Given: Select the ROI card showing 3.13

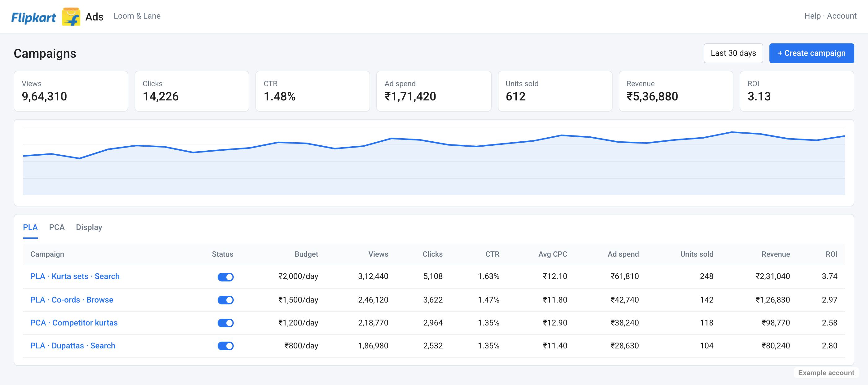Looking at the screenshot, I should (x=797, y=91).
